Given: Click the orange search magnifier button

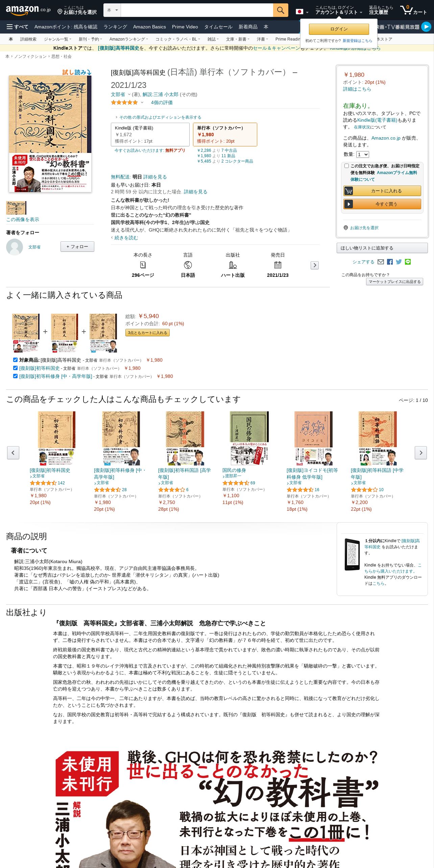Looking at the screenshot, I should 280,10.
